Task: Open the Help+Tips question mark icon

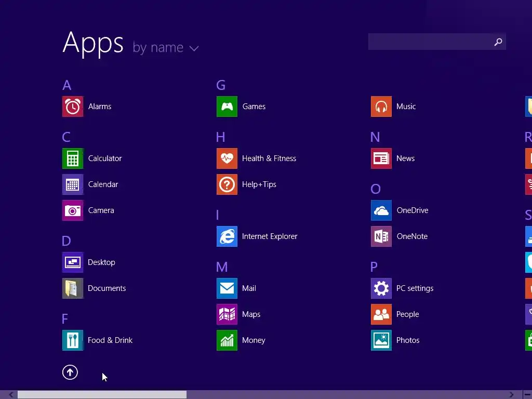Action: 227,184
